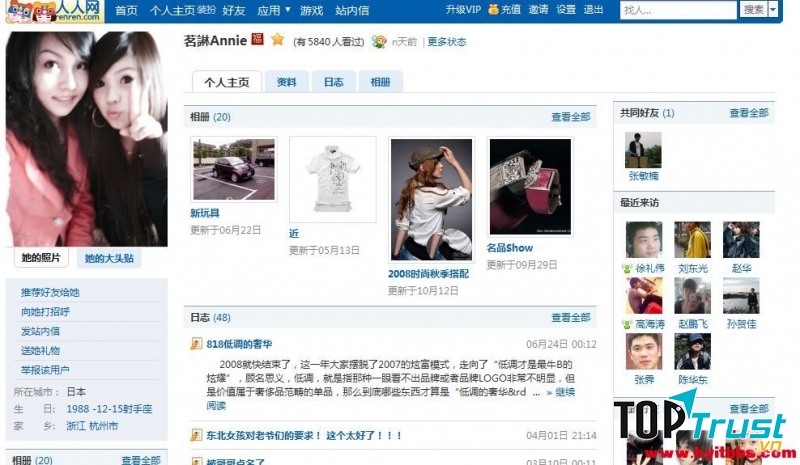
Task: Click the online status icon beside 徐礼伟
Action: (628, 268)
